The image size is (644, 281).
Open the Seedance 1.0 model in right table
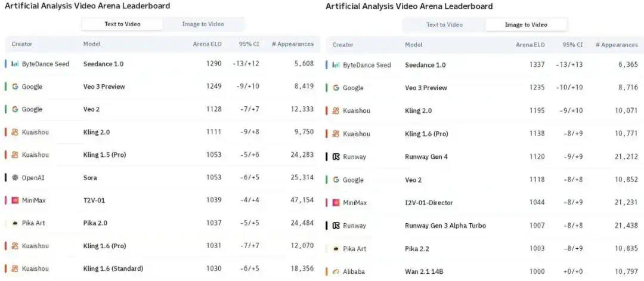(425, 65)
